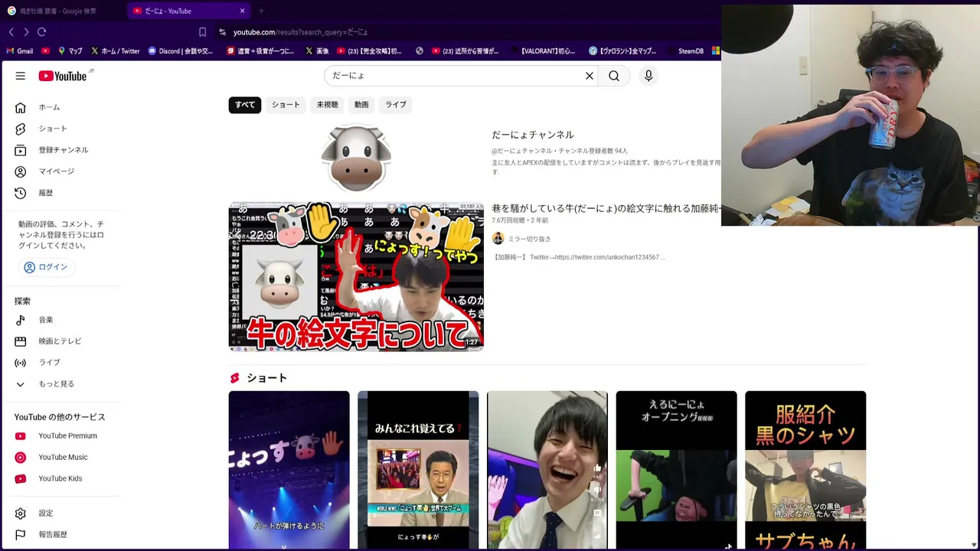Open Gmail bookmark
The image size is (980, 551).
point(20,51)
